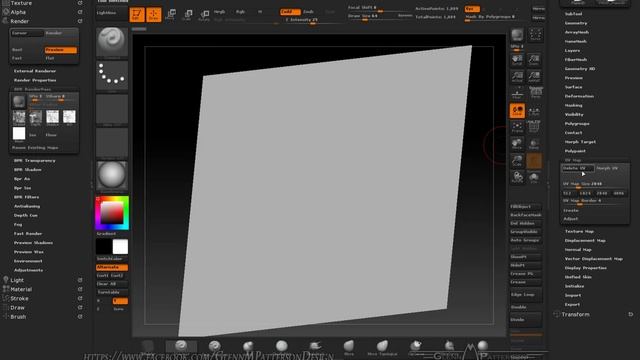Click the Scale view icon
Image resolution: width=640 pixels, height=360 pixels.
click(x=517, y=160)
